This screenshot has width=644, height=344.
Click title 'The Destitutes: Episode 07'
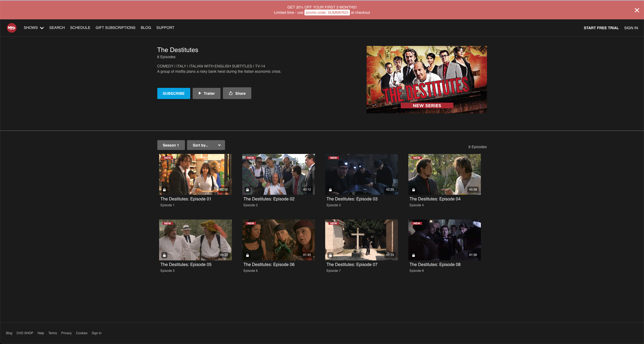tap(352, 265)
